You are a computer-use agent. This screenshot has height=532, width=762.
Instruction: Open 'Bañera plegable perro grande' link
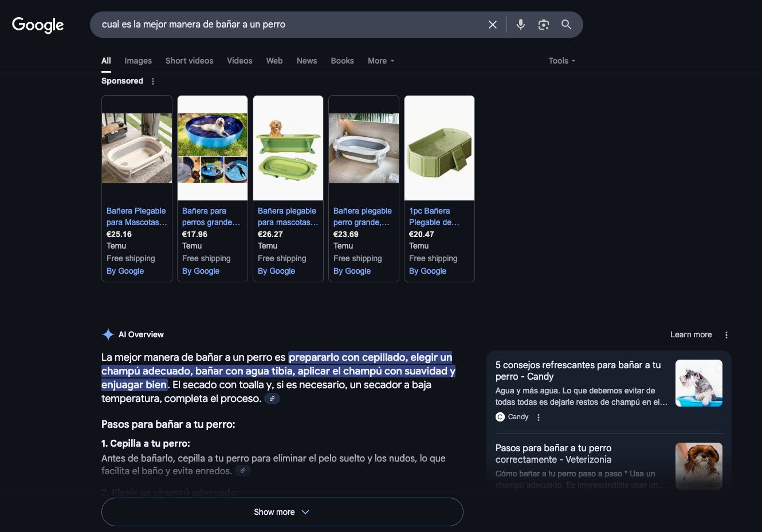click(363, 216)
